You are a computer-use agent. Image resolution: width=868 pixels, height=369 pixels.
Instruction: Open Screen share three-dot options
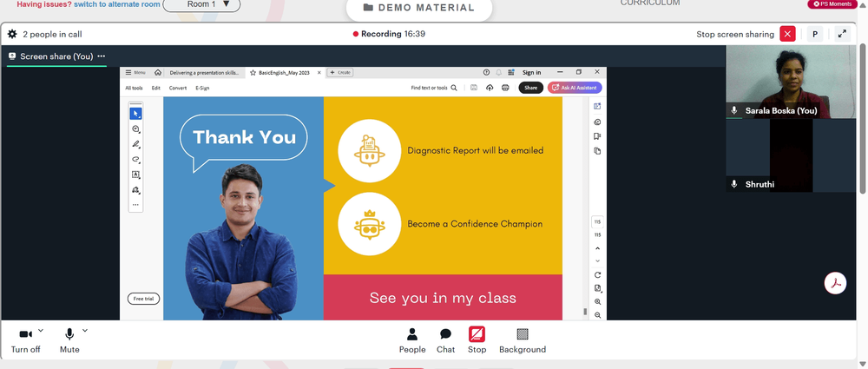tap(102, 56)
